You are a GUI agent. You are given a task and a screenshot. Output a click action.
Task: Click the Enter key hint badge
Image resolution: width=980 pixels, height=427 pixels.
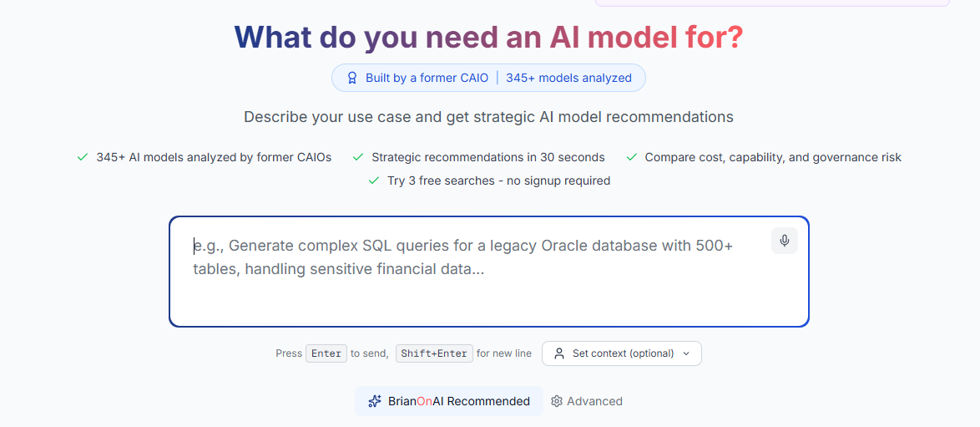[326, 353]
